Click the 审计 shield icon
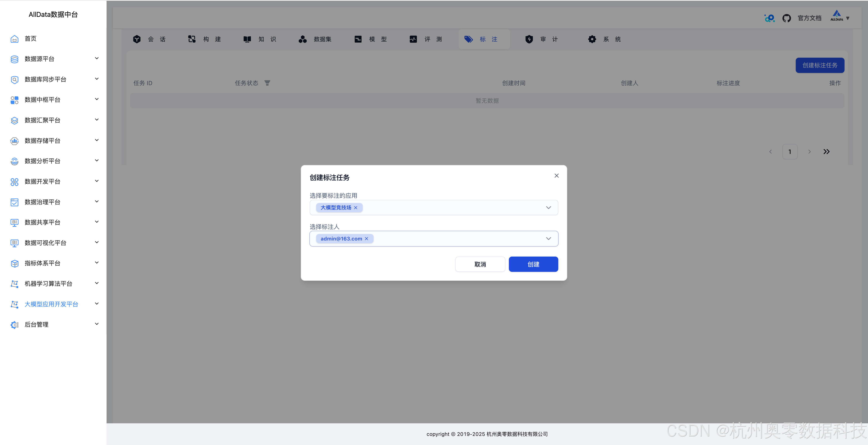The image size is (868, 445). 529,39
